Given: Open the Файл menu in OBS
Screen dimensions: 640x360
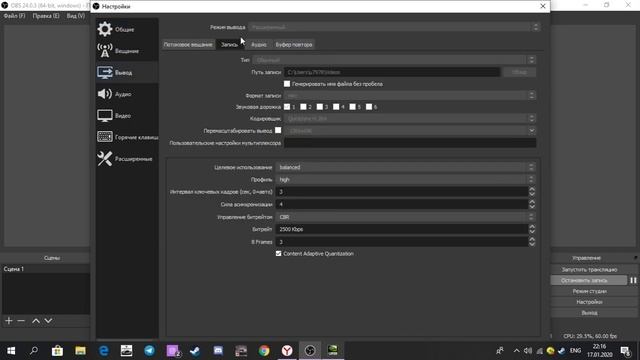Looking at the screenshot, I should coord(14,16).
